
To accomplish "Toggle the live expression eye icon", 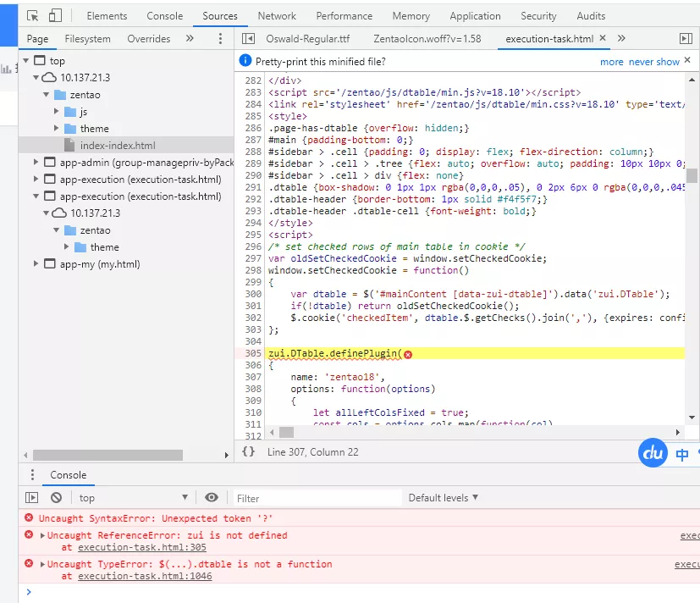I will 212,498.
